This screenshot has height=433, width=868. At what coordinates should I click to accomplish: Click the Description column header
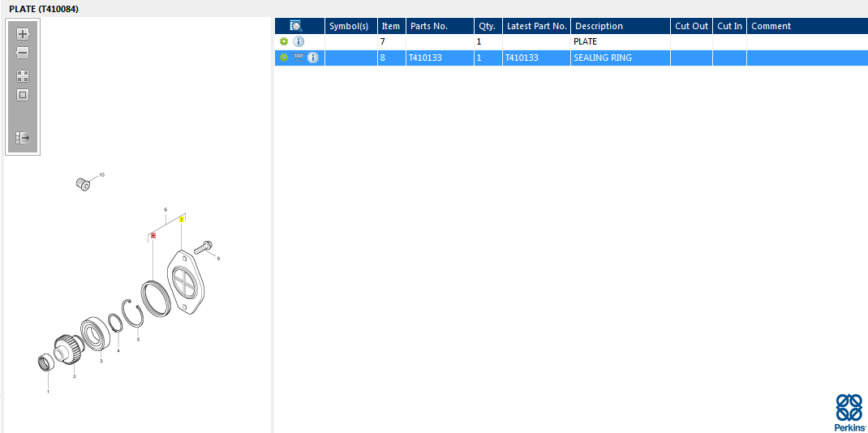click(x=621, y=26)
